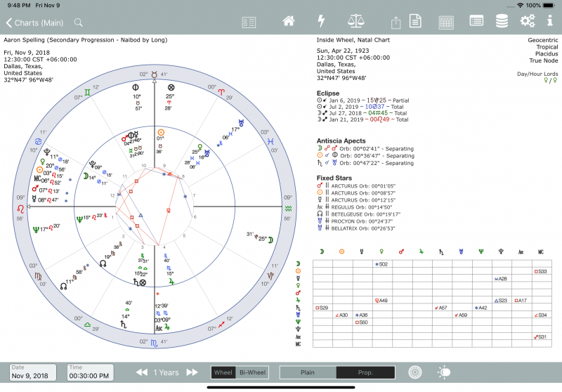Tap the S23 aspect grid cell
The width and height of the screenshot is (562, 392).
[502, 301]
